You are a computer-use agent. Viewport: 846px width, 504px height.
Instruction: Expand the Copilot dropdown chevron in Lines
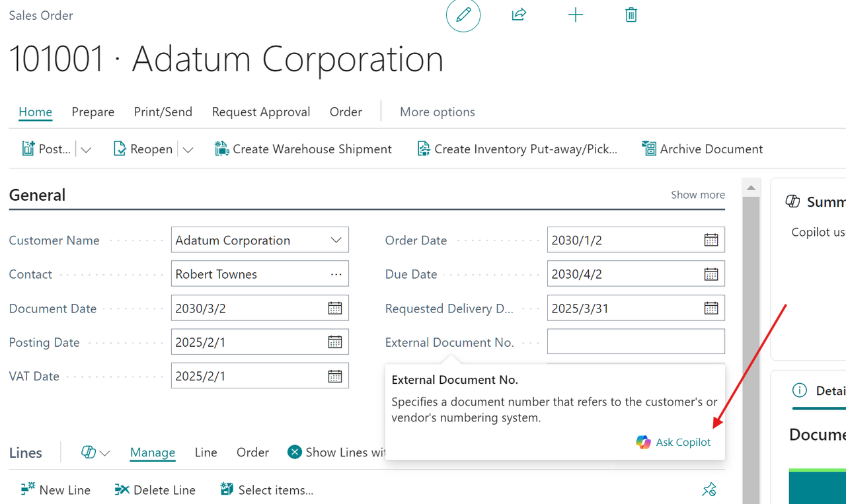coord(104,453)
